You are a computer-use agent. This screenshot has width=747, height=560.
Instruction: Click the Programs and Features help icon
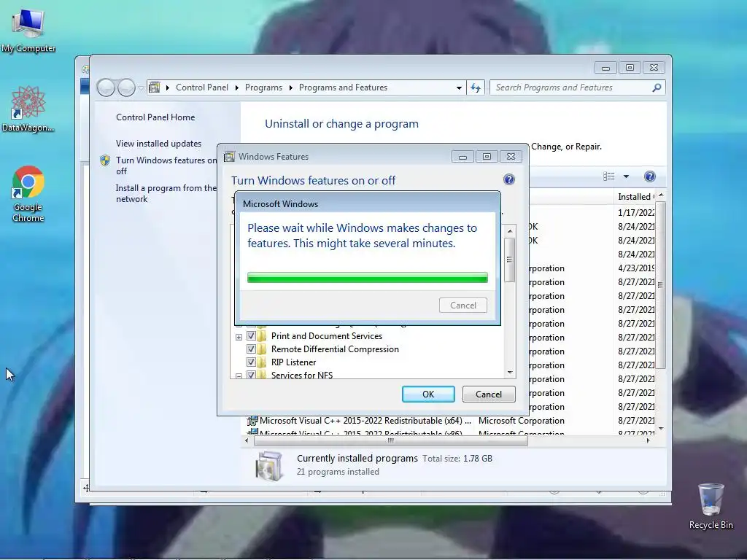point(649,176)
